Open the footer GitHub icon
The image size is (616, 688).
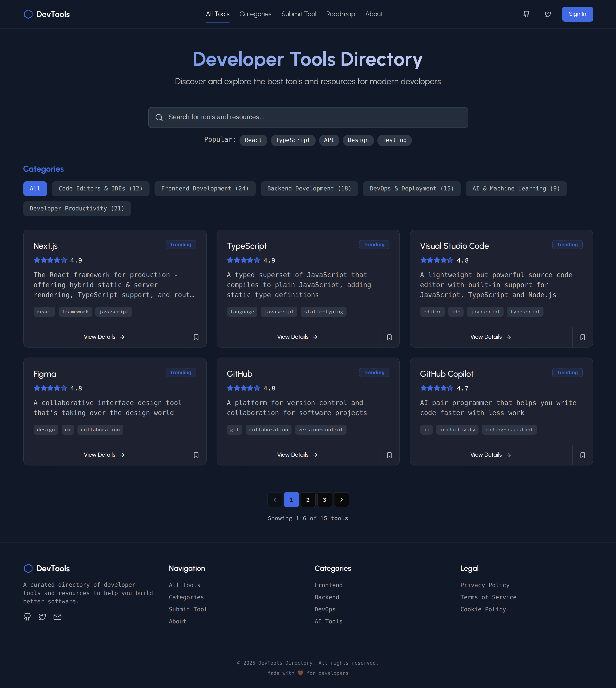click(x=27, y=617)
